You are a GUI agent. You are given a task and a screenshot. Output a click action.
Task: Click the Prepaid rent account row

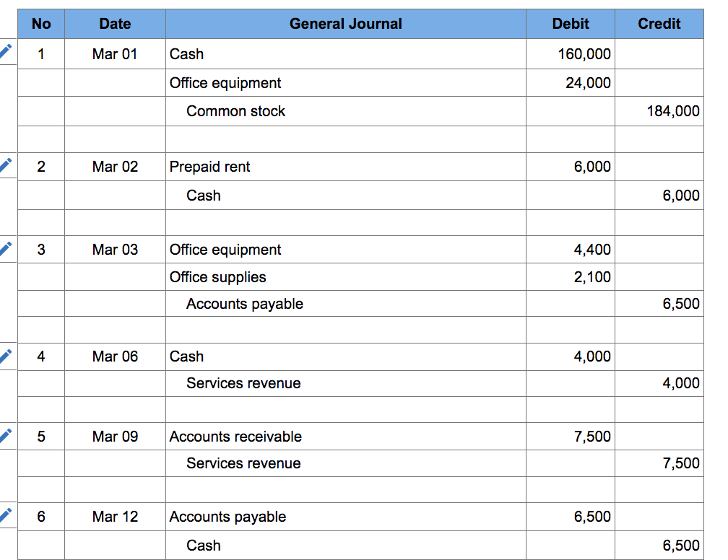point(346,167)
